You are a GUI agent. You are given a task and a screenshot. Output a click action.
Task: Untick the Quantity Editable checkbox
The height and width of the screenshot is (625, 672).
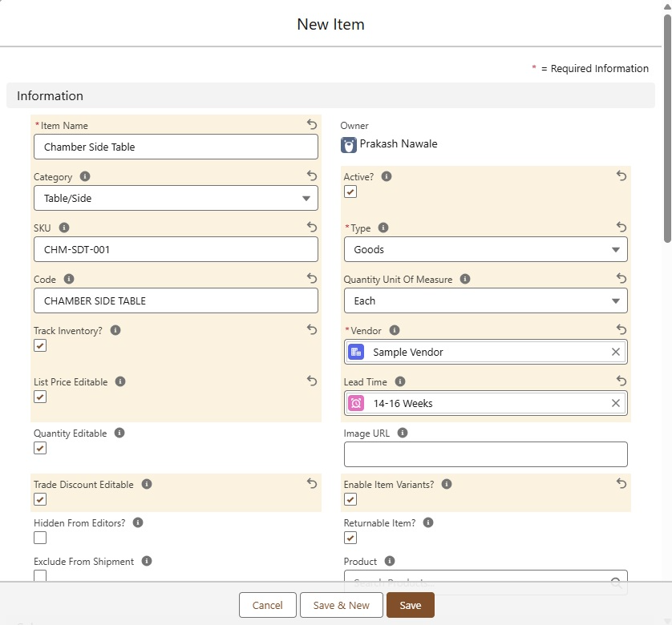[x=40, y=448]
